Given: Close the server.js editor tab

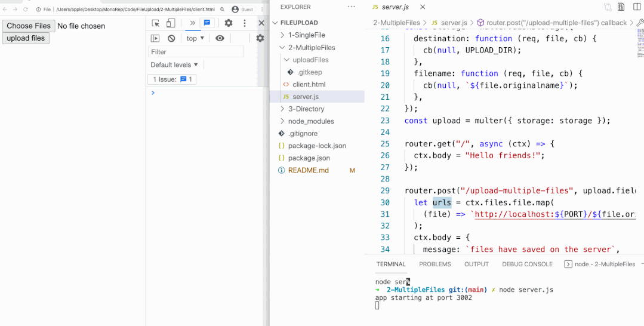Looking at the screenshot, I should [x=423, y=7].
